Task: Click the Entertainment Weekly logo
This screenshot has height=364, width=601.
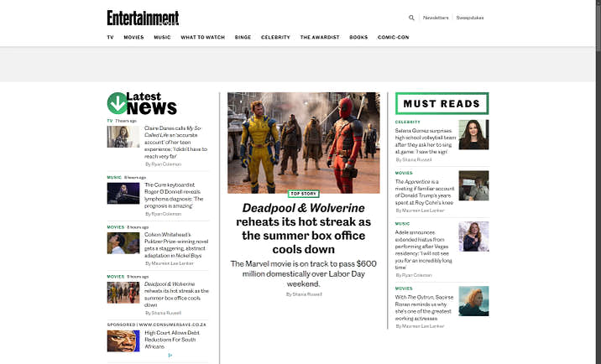Action: coord(143,18)
